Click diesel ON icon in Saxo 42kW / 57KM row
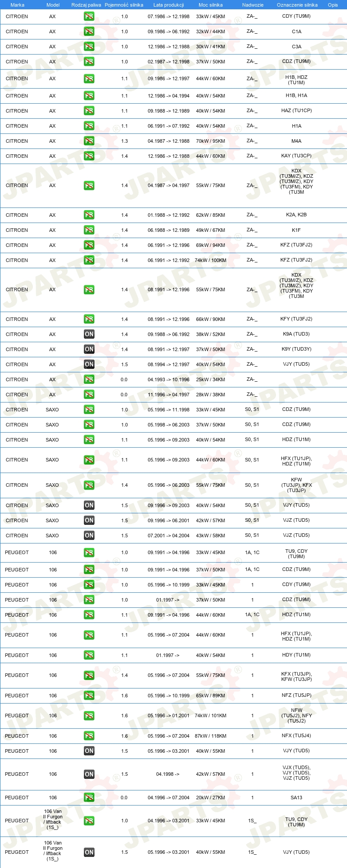Viewport: 347px width, 868px height. (x=89, y=520)
